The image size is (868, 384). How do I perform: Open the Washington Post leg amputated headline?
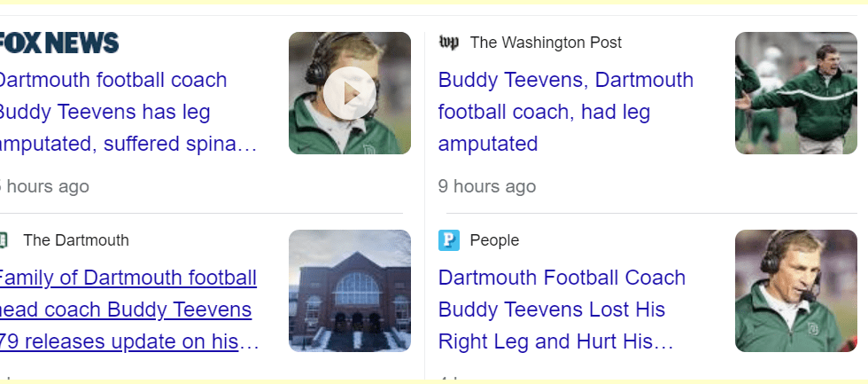tap(565, 112)
